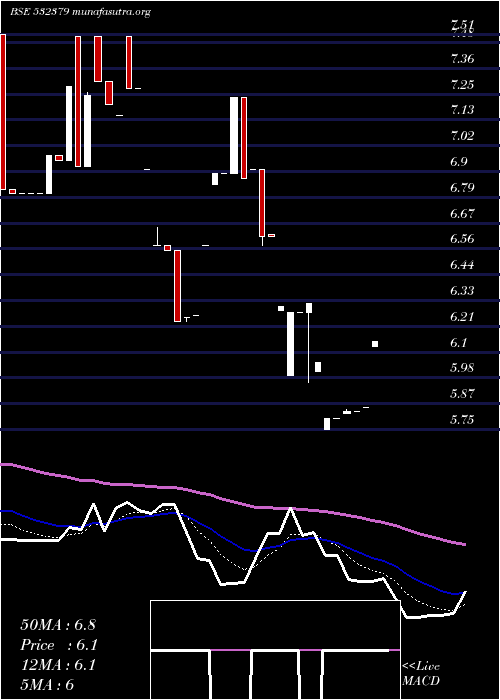
Task: Click the 6.9 price axis label
Action: coord(459,162)
